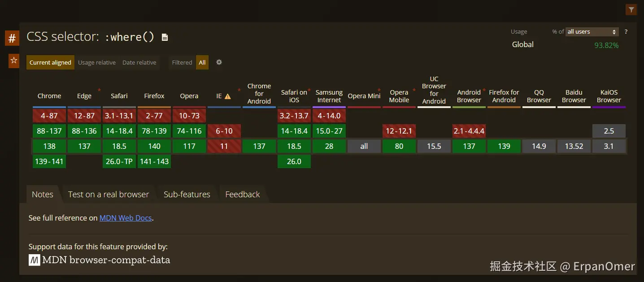
Task: Select Firefox 78-139 cell
Action: (154, 131)
